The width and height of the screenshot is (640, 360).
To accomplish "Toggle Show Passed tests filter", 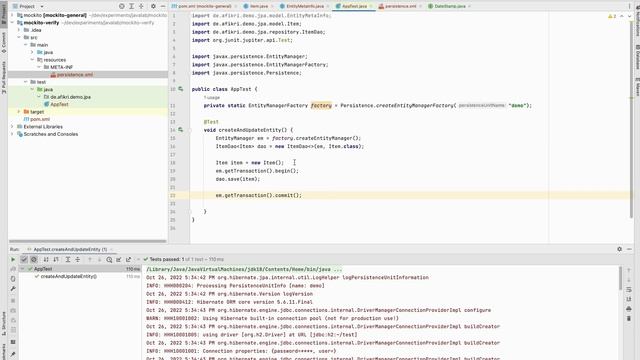I will point(24,260).
